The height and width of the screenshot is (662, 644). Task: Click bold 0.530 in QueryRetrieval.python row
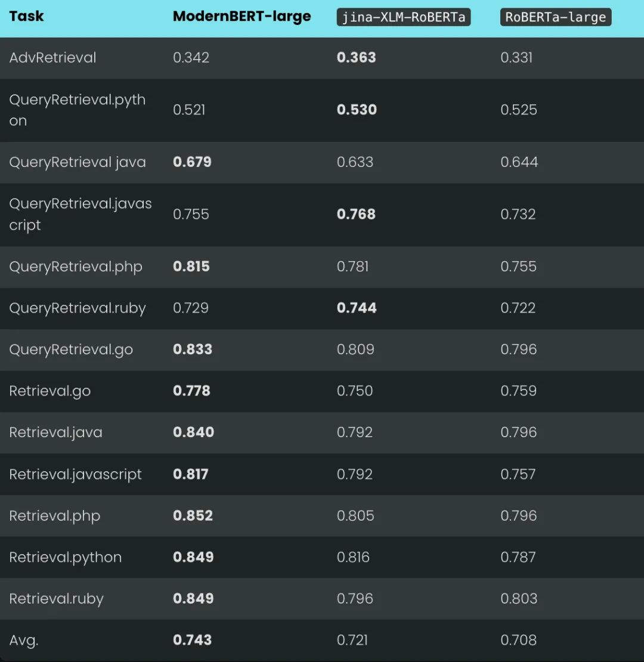click(x=357, y=110)
